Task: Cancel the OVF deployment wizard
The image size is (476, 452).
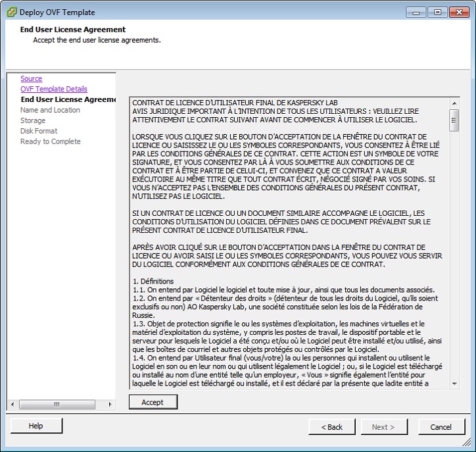Action: [441, 427]
